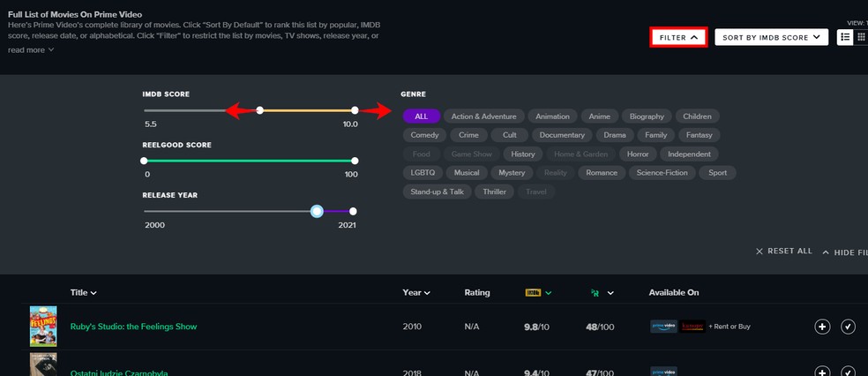Click 9.8/10 IMDb score cell
This screenshot has width=868, height=376.
click(536, 327)
